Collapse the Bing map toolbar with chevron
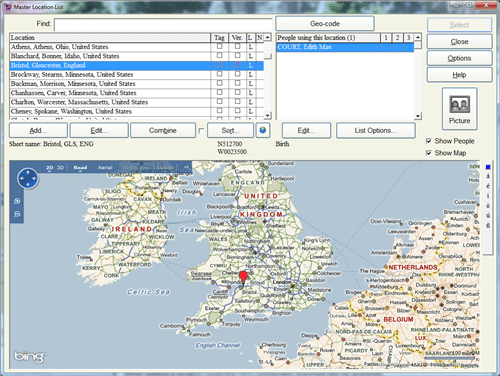The height and width of the screenshot is (376, 500). (x=186, y=167)
